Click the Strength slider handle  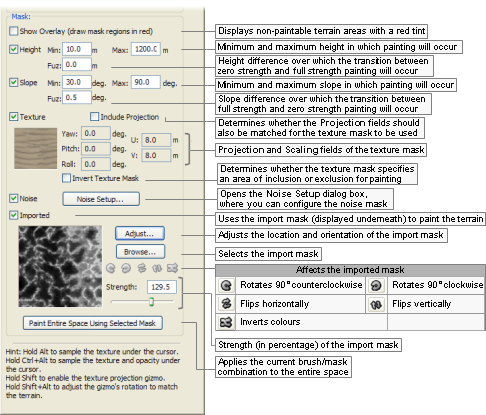[x=151, y=302]
